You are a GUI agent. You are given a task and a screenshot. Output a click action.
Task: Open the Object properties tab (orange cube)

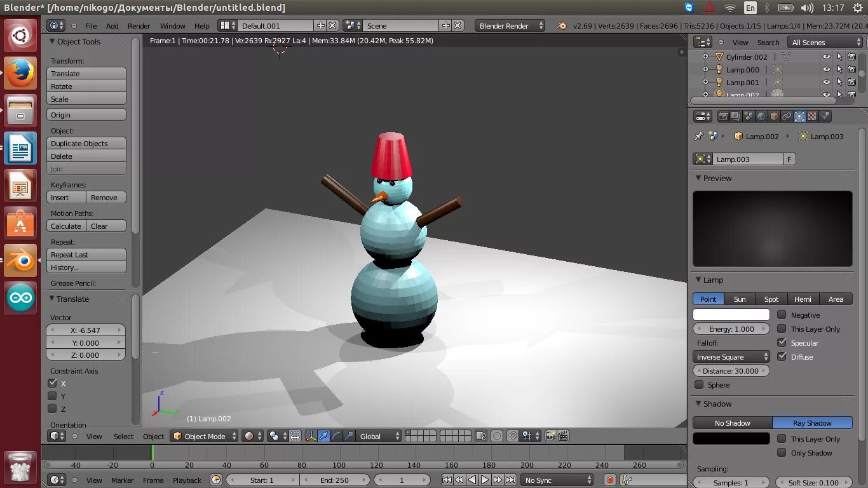(774, 116)
